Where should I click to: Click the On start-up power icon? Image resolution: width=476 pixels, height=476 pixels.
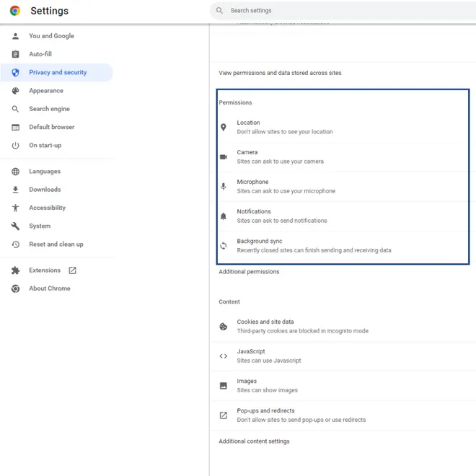(15, 146)
